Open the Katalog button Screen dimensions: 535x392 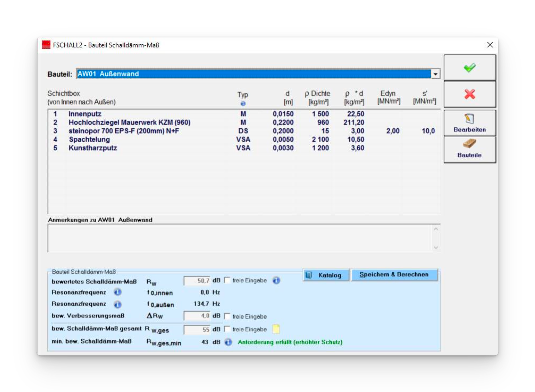(326, 275)
